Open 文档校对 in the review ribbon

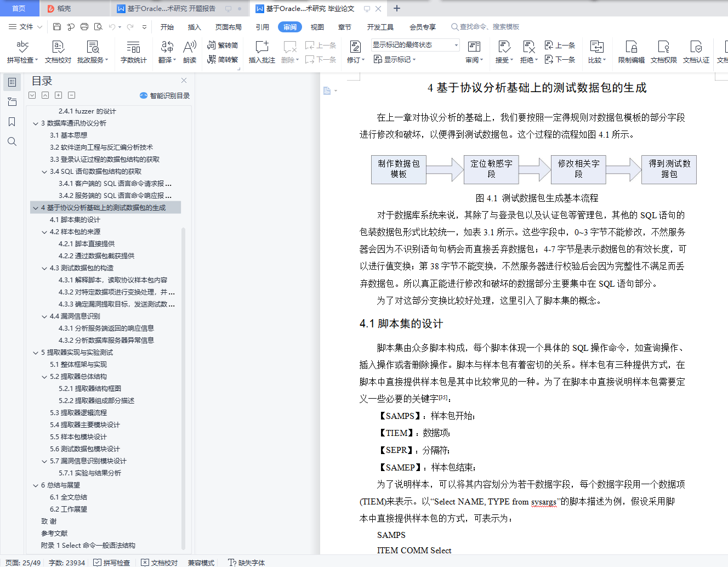(58, 52)
